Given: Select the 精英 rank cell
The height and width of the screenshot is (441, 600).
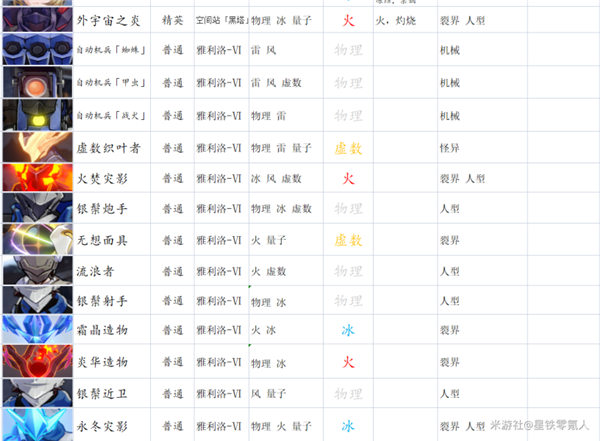Looking at the screenshot, I should (x=172, y=19).
